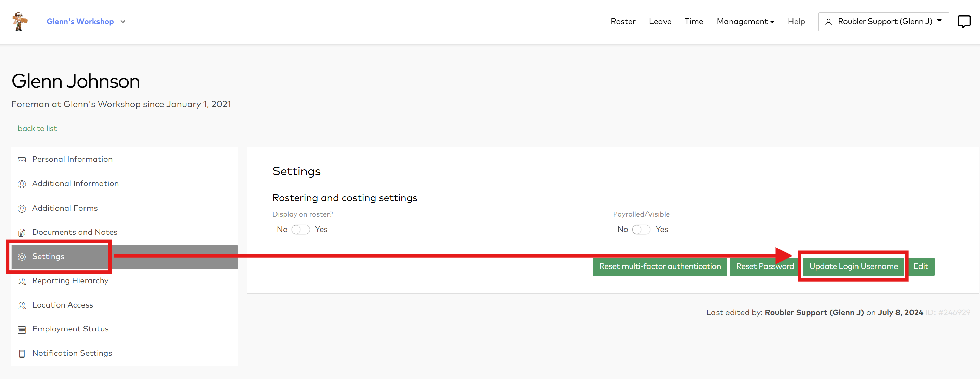Click the Notification Settings phone icon

point(22,354)
